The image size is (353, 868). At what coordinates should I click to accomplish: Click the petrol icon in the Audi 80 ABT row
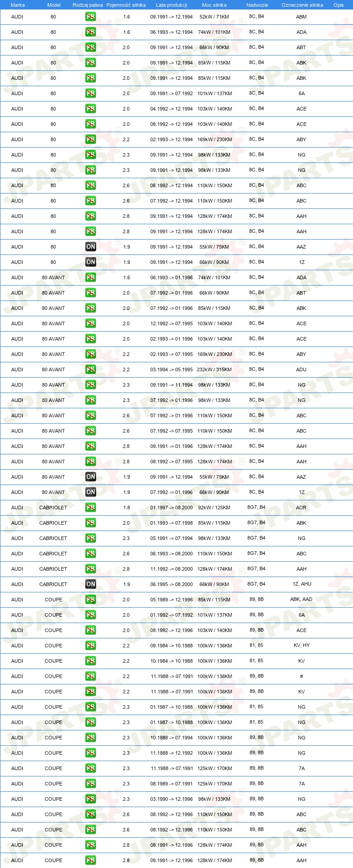[91, 47]
